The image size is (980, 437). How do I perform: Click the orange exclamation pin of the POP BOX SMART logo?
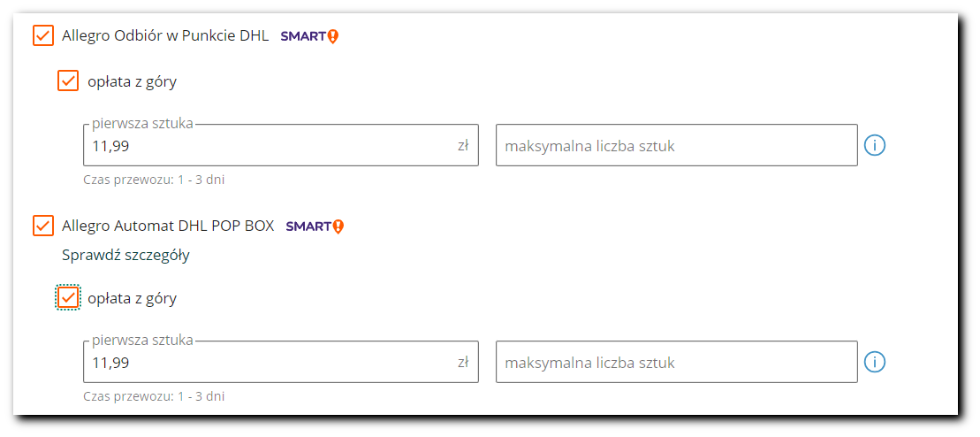pos(338,226)
